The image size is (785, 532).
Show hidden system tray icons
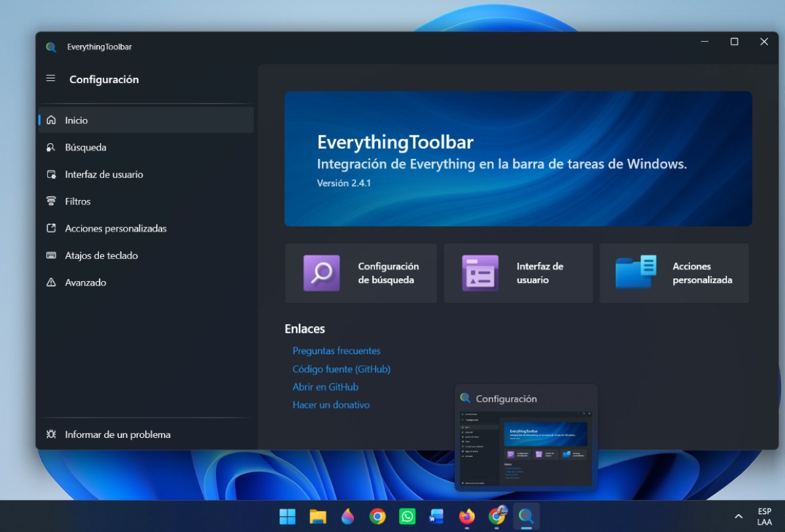click(x=739, y=516)
